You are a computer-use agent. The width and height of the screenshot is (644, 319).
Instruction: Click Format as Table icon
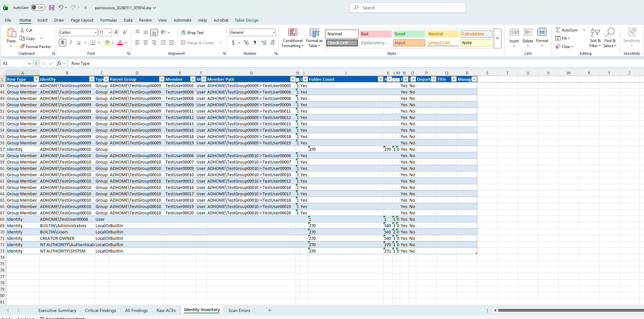314,32
